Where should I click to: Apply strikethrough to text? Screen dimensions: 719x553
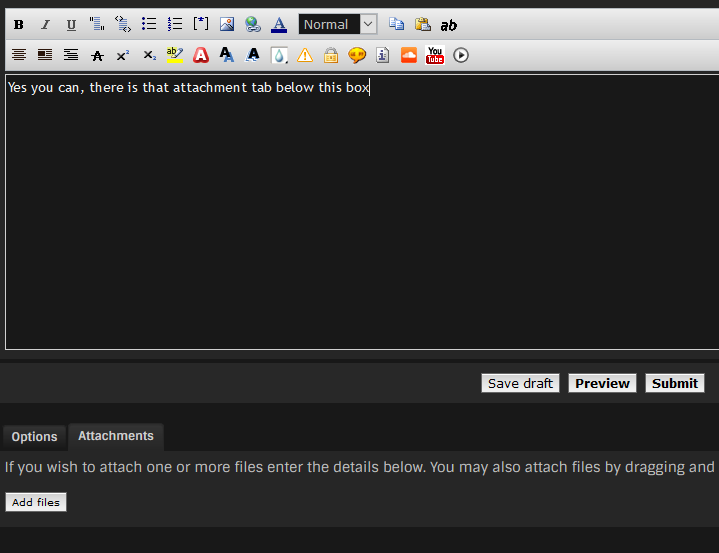[97, 55]
